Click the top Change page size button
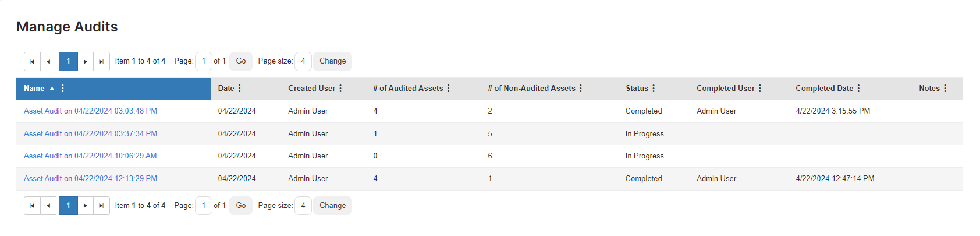This screenshot has width=980, height=236. (x=333, y=61)
